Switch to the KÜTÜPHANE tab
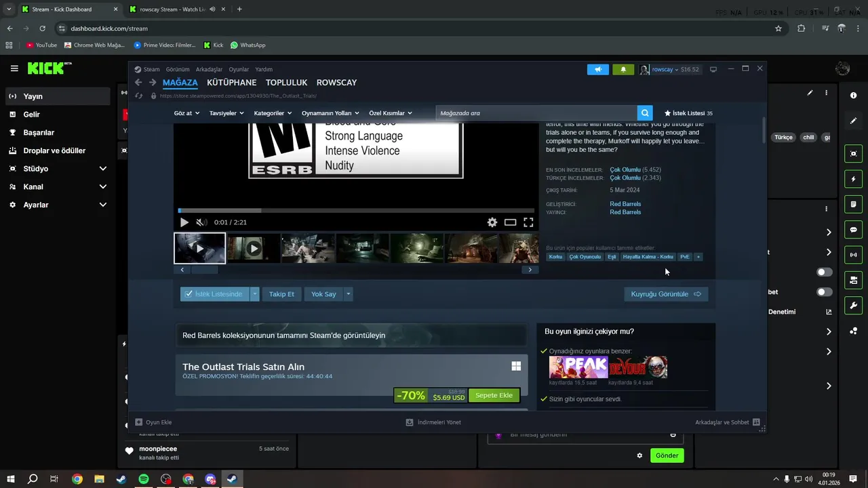 tap(231, 83)
